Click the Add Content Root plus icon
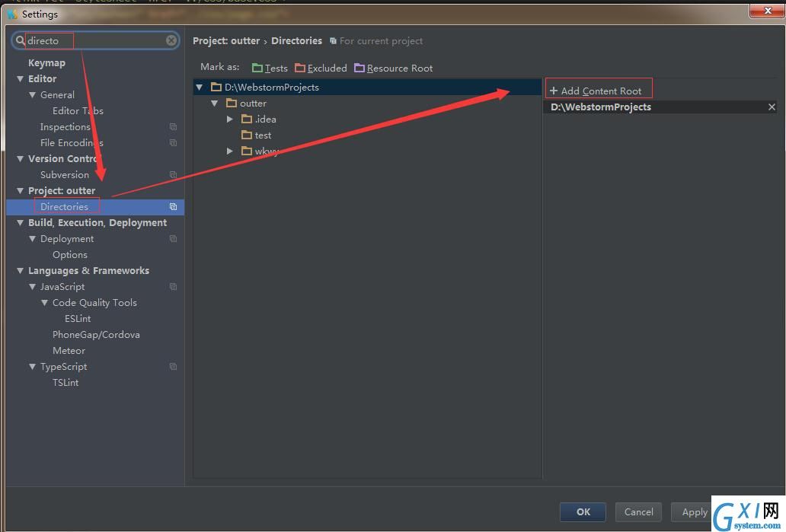Viewport: 786px width, 532px height. coord(554,91)
